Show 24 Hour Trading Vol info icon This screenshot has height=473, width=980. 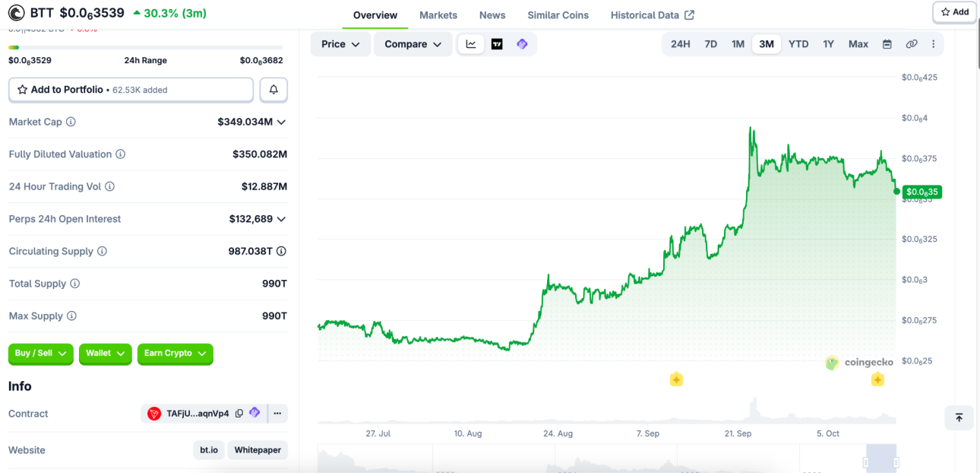pos(109,186)
